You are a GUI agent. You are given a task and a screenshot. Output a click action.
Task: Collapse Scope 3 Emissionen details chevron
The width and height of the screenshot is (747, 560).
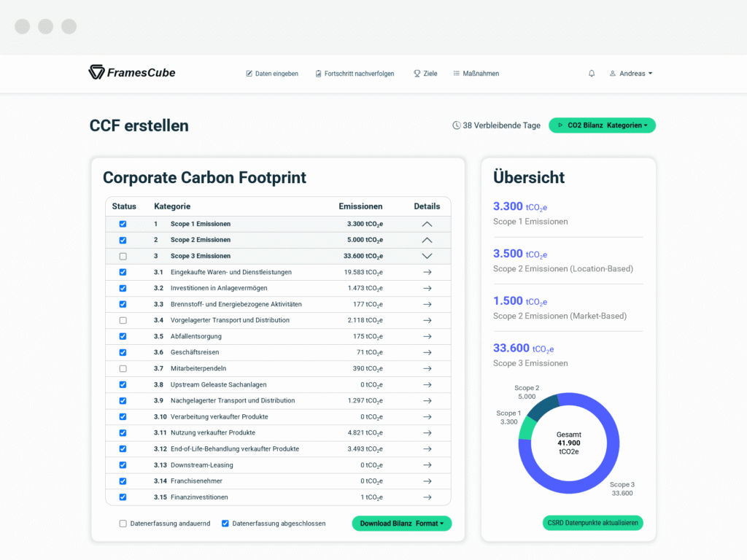427,256
